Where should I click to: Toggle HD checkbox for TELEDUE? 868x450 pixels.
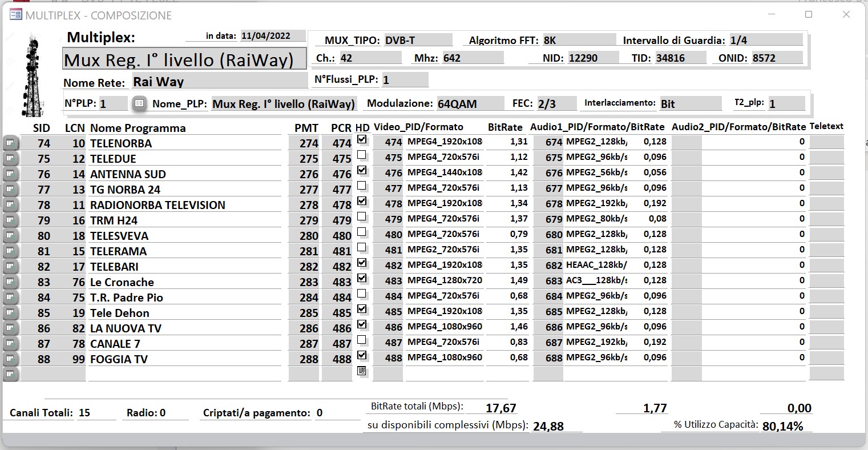coord(362,155)
